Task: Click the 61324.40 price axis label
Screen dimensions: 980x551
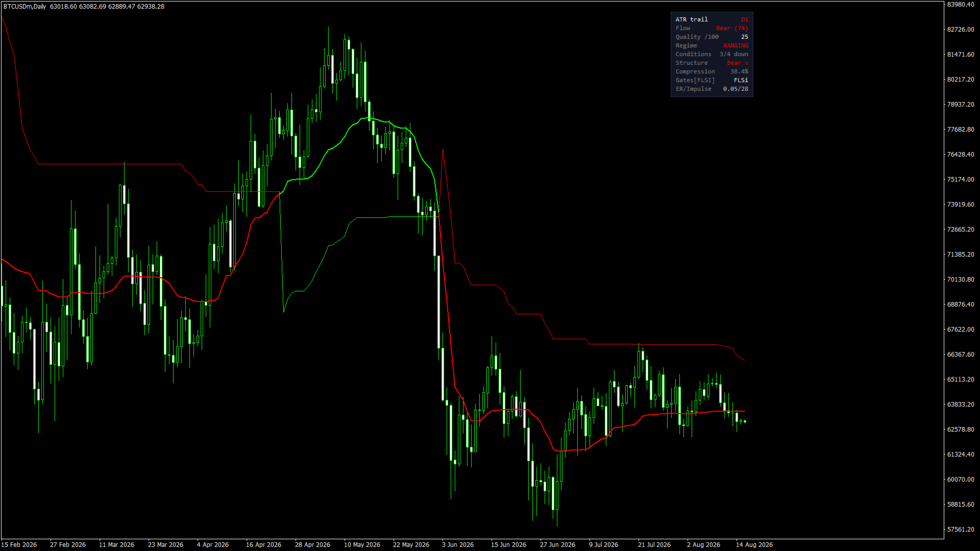Action: pyautogui.click(x=961, y=455)
